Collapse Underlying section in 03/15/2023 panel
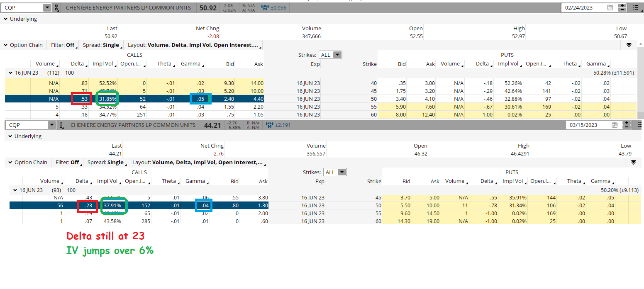Image resolution: width=644 pixels, height=289 pixels. click(10, 136)
